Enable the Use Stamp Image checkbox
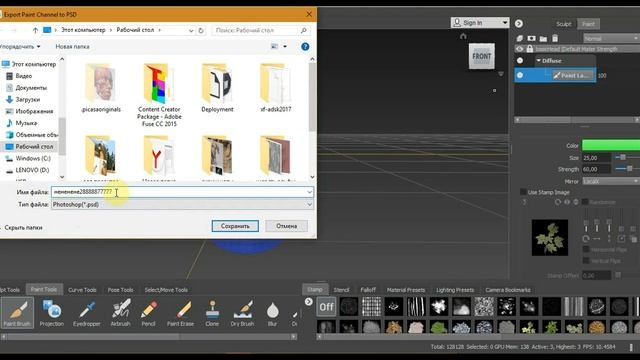Viewport: 640px width, 360px height. pyautogui.click(x=523, y=192)
